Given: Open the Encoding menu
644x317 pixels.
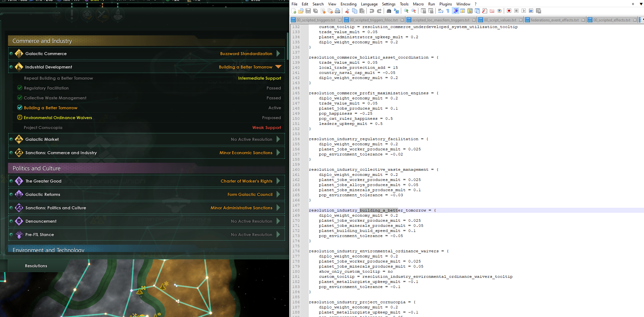Looking at the screenshot, I should coord(348,4).
